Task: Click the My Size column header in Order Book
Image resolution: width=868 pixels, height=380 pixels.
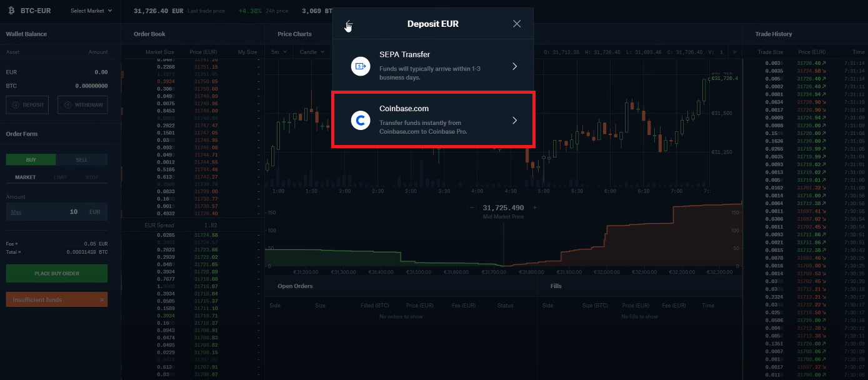Action: pyautogui.click(x=247, y=52)
